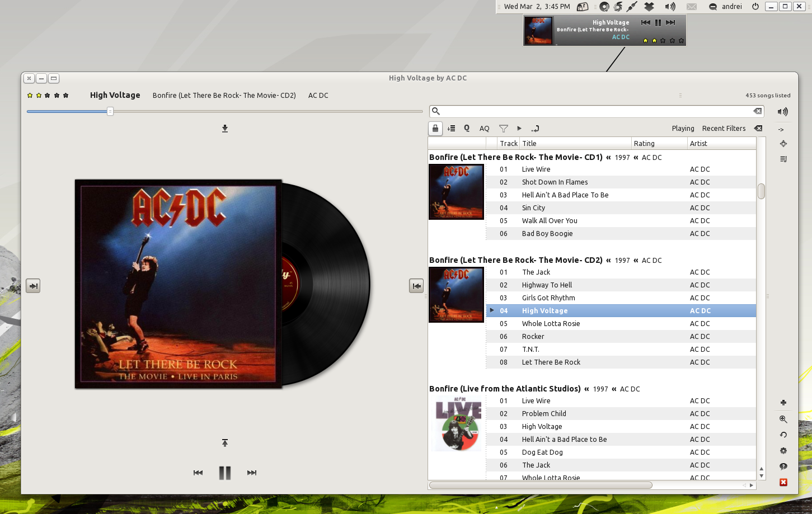Click the zoom magnifier icon in right sidebar

point(783,419)
